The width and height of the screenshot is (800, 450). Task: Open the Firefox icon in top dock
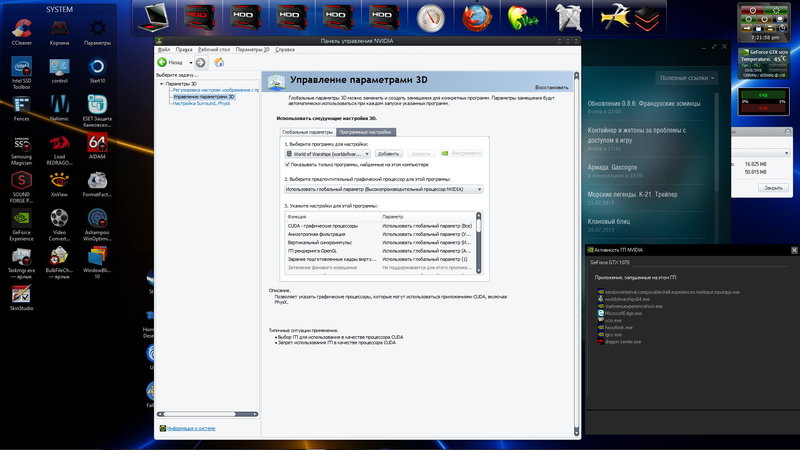477,17
